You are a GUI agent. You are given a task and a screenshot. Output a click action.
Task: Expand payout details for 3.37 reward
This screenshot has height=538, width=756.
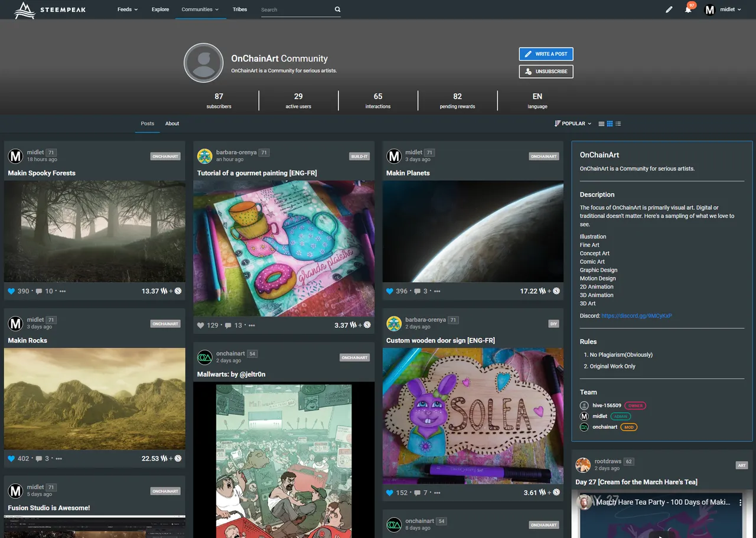click(353, 325)
